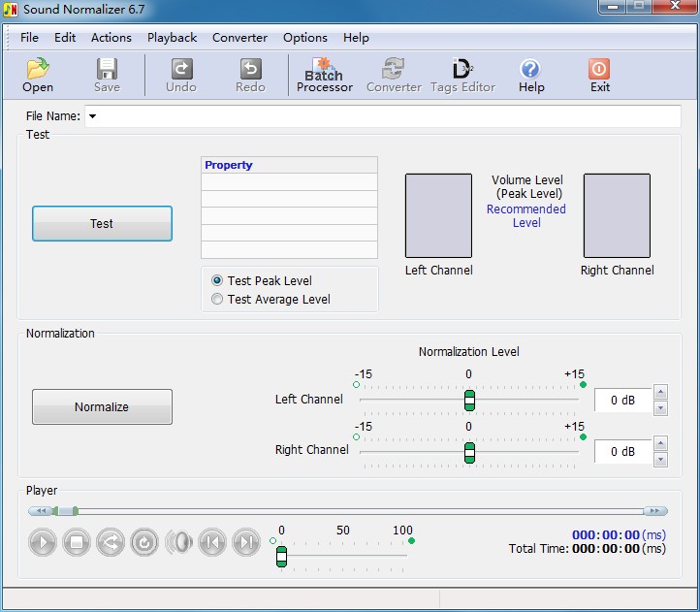
Task: Click the Open file toolbar icon
Action: tap(38, 75)
